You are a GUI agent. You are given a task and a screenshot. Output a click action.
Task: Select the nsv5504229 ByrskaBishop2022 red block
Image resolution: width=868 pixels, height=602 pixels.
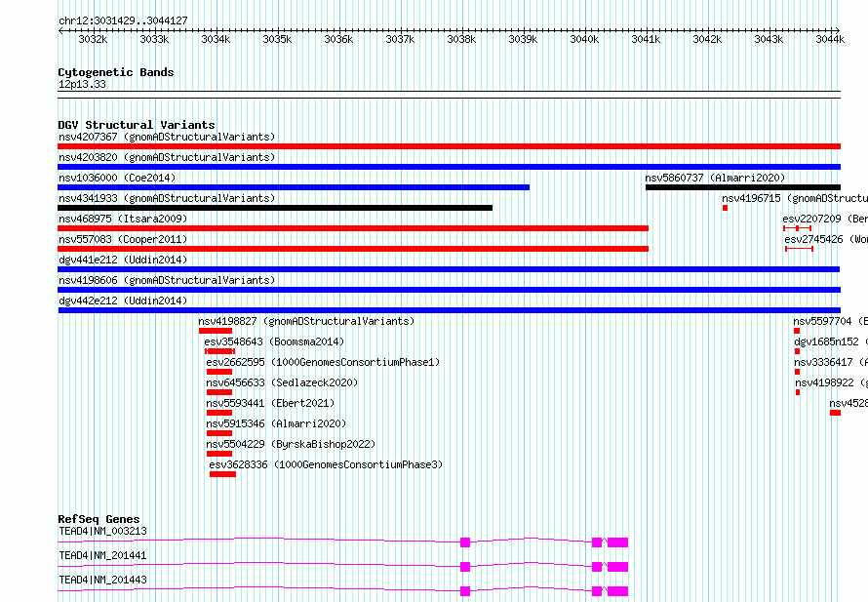(x=219, y=454)
